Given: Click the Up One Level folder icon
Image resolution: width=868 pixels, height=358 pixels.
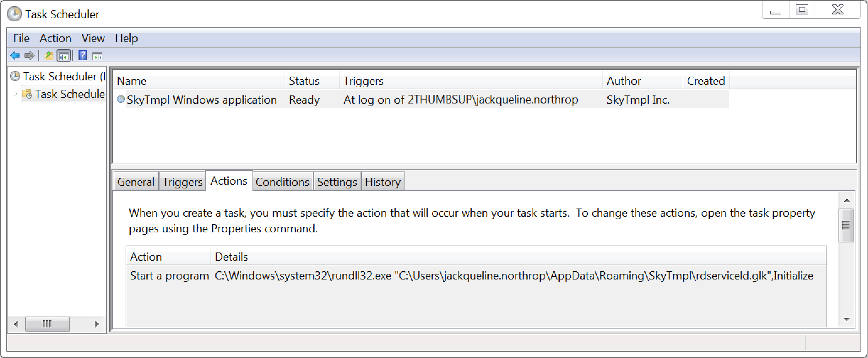Looking at the screenshot, I should [49, 56].
